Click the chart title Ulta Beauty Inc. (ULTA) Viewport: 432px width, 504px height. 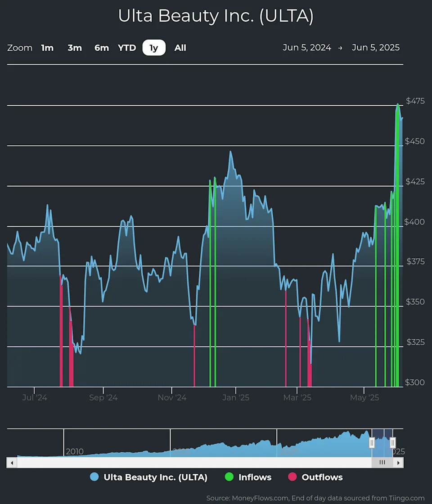(x=216, y=16)
